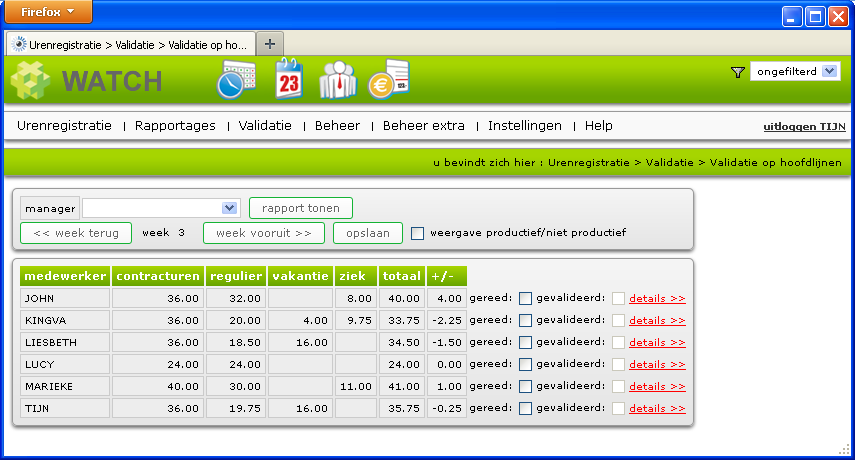Minimize the Firefox window
855x460 pixels.
pyautogui.click(x=792, y=16)
